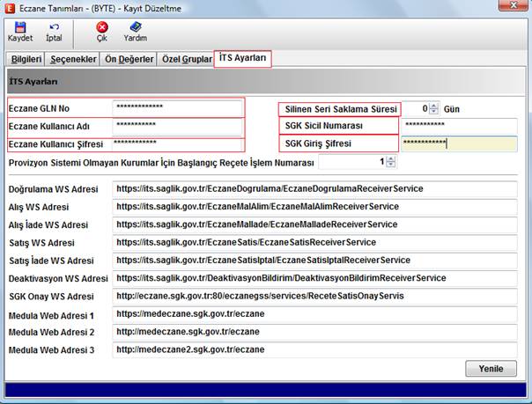532x404 pixels.
Task: Click the Eczane Kullanıcı Şifresi field
Action: click(177, 144)
